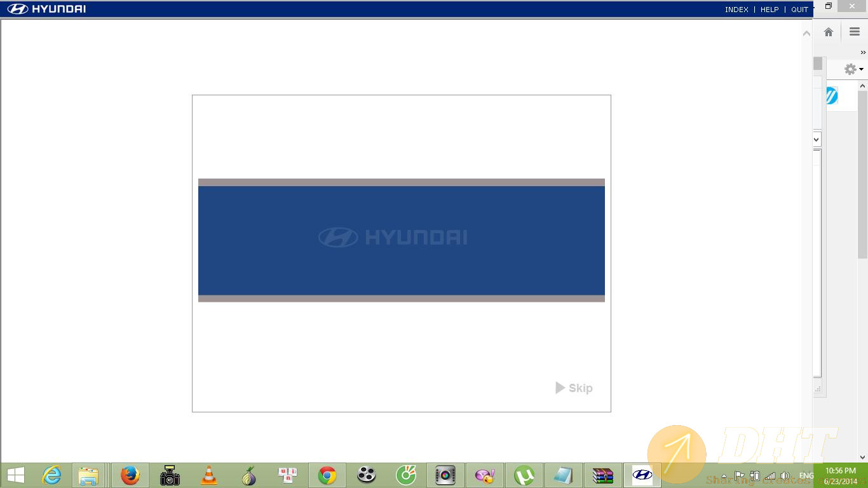Launch Internet Explorer from the taskbar
The height and width of the screenshot is (488, 868).
click(x=51, y=475)
